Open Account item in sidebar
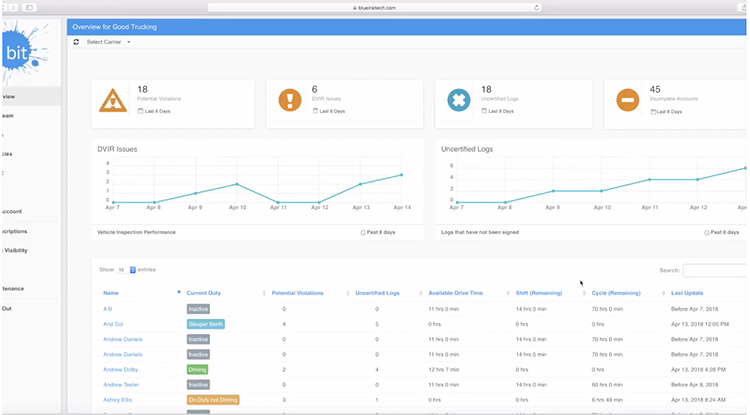The width and height of the screenshot is (750, 415). pos(12,211)
